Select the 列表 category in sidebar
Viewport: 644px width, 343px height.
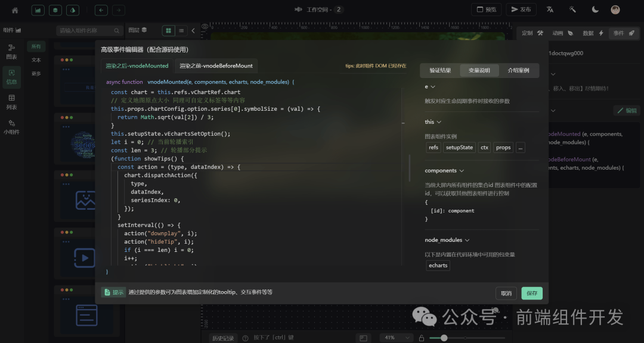click(x=11, y=102)
